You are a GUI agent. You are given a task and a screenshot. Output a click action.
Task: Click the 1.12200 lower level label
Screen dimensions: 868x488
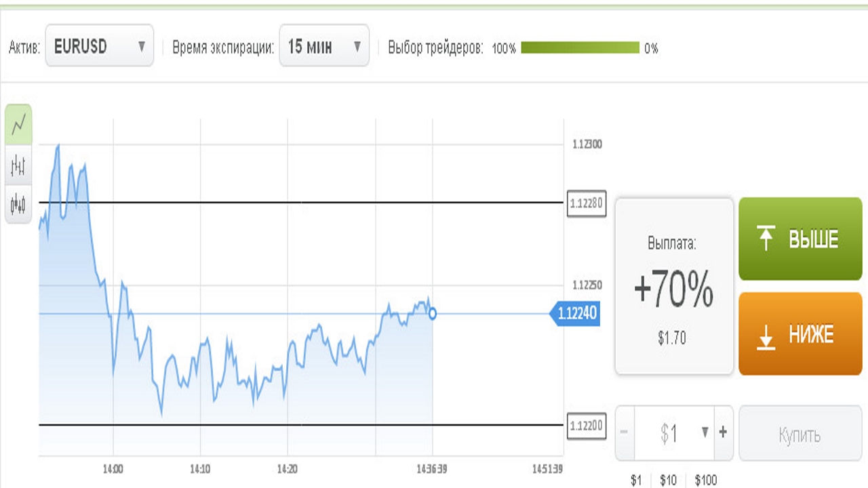[x=586, y=426]
